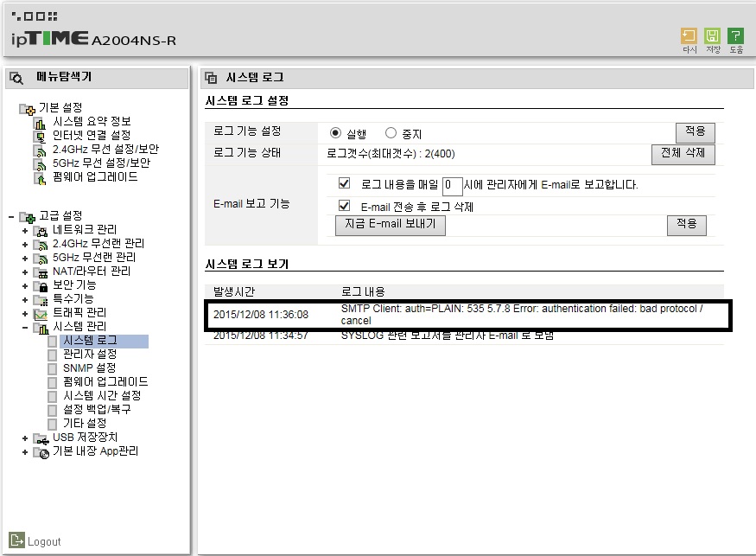Open the SNMP 설정 menu item
The image size is (756, 556).
pyautogui.click(x=89, y=367)
